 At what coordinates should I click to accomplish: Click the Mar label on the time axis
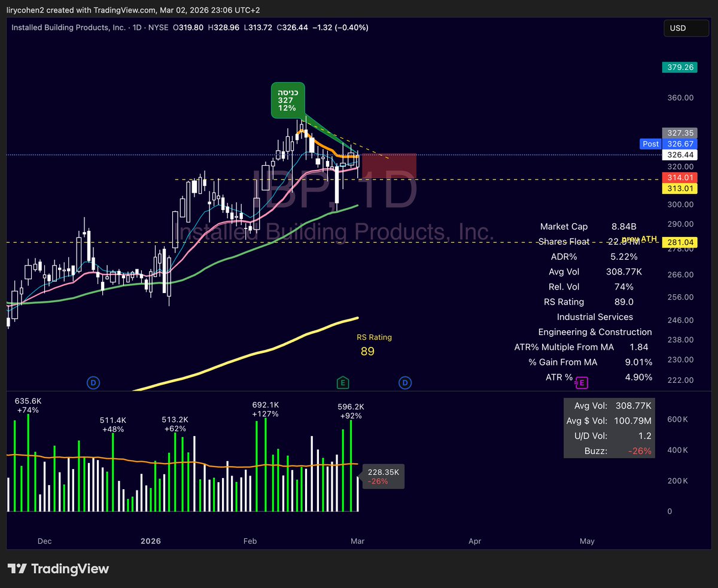(358, 541)
